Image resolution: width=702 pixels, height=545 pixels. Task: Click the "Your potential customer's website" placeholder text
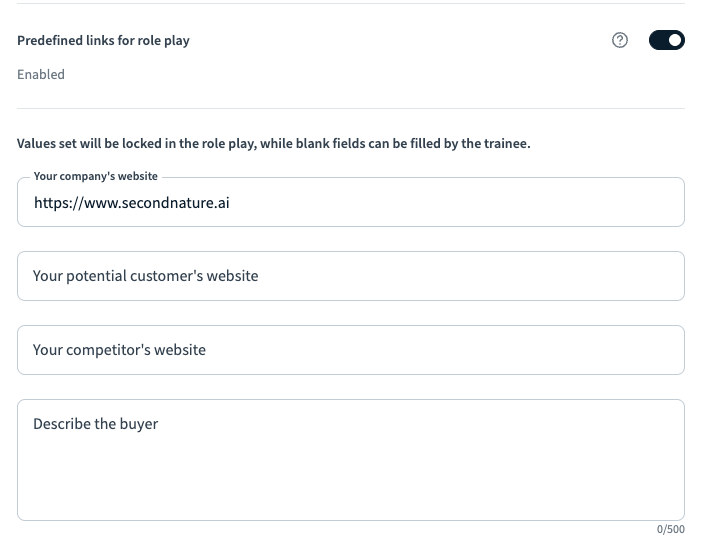pos(145,276)
